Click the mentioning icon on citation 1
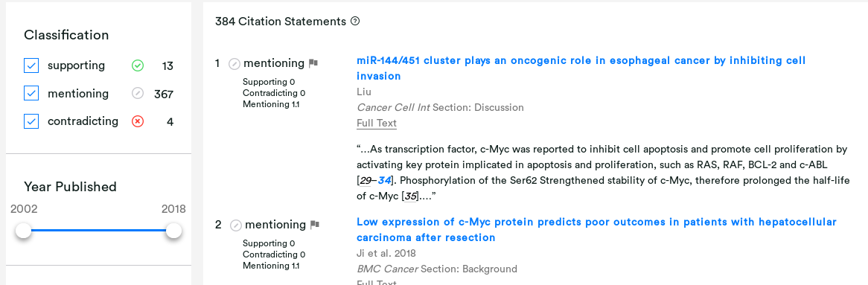Screen dimensions: 868x285 234,64
